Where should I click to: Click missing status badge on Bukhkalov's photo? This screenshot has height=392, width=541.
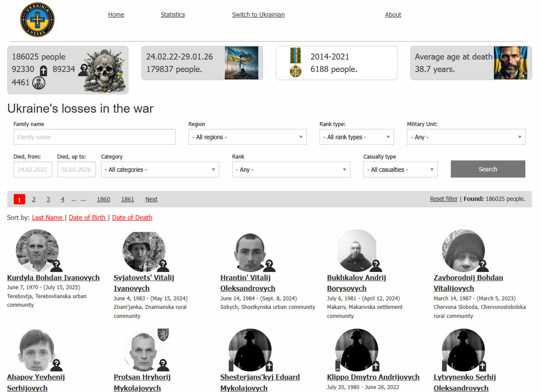(x=376, y=266)
